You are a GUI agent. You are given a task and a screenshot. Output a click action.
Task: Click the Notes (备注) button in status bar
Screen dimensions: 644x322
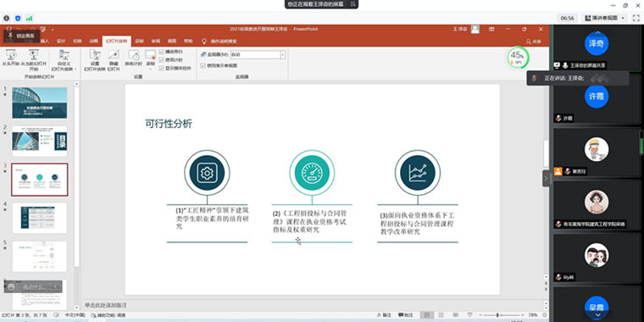pos(384,315)
